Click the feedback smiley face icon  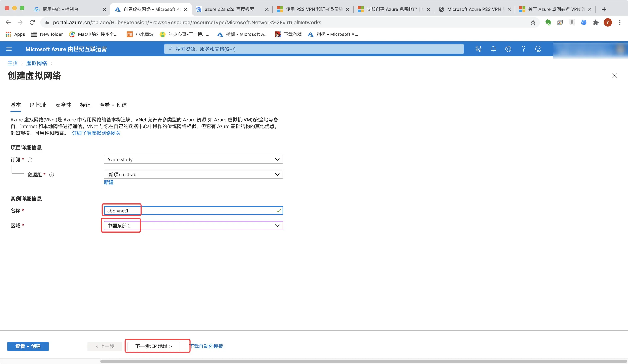(538, 49)
